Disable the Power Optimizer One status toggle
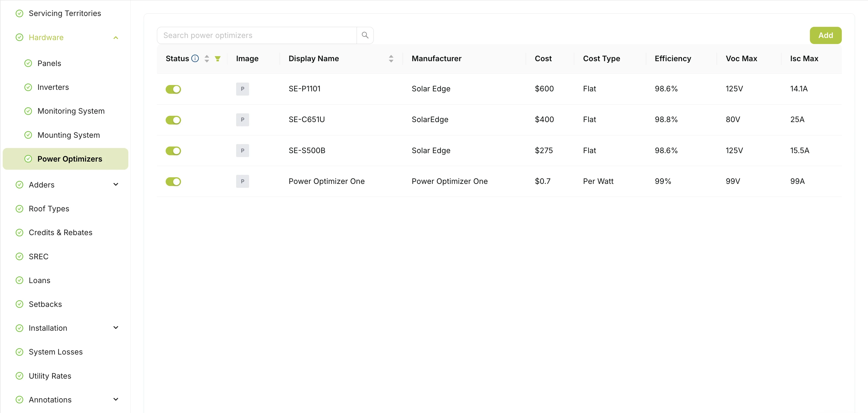The height and width of the screenshot is (413, 868). click(x=173, y=182)
